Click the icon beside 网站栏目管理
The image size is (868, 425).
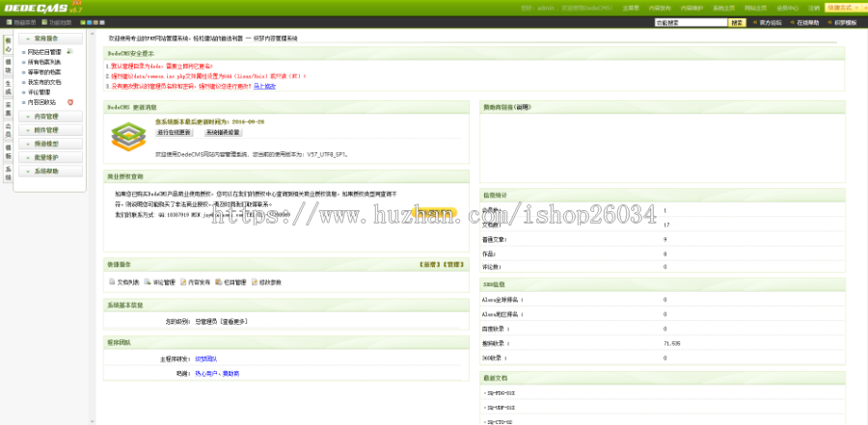(69, 51)
